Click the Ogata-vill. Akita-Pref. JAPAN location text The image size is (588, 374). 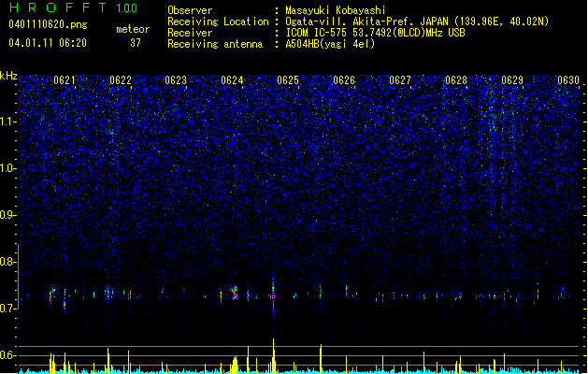pyautogui.click(x=417, y=22)
